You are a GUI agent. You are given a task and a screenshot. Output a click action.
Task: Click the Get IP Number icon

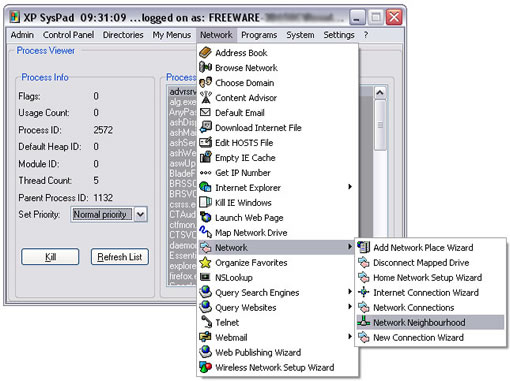pos(205,173)
